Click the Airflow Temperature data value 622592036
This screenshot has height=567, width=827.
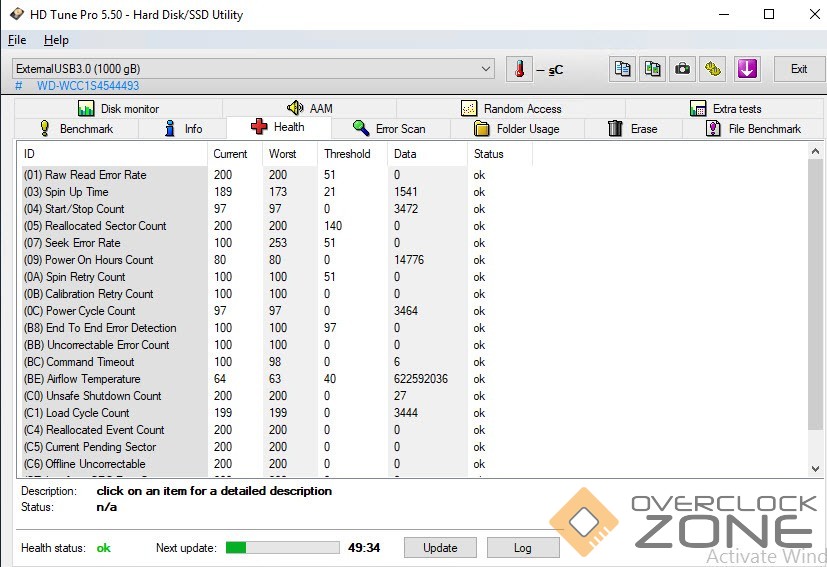(421, 379)
